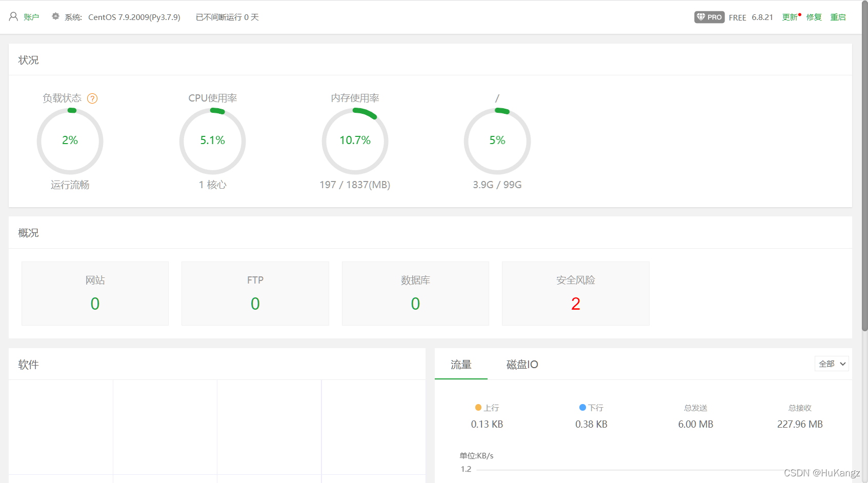The height and width of the screenshot is (483, 868).
Task: Open the 账户 account link
Action: coord(31,17)
